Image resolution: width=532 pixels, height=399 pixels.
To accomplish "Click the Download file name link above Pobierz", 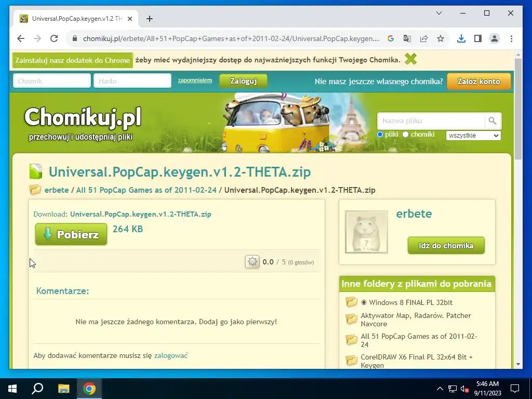I will point(140,214).
